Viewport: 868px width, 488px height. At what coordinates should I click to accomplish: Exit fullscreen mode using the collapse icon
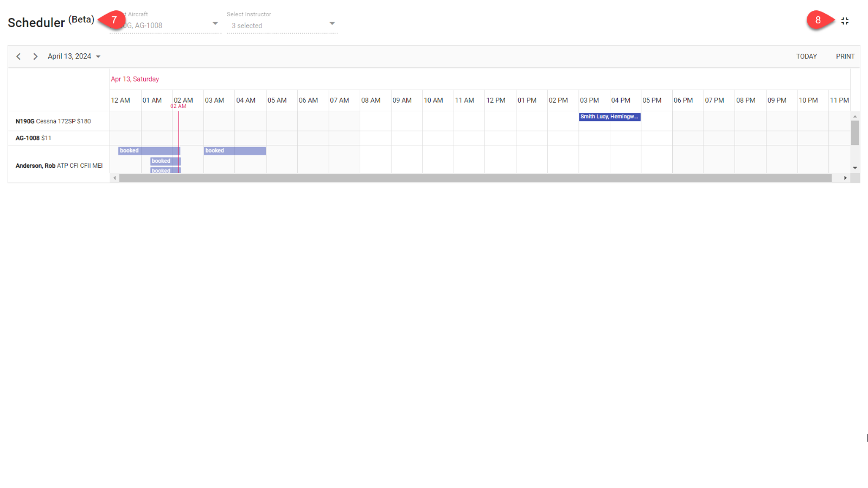(x=845, y=21)
